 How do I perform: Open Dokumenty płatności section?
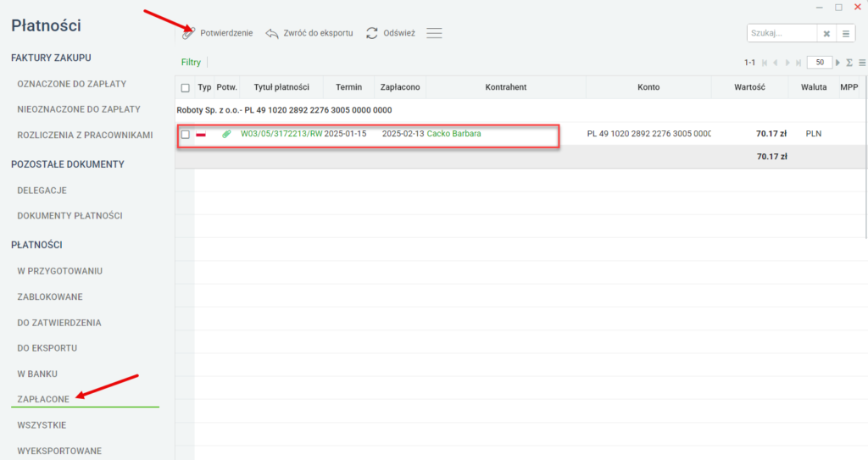coord(70,216)
